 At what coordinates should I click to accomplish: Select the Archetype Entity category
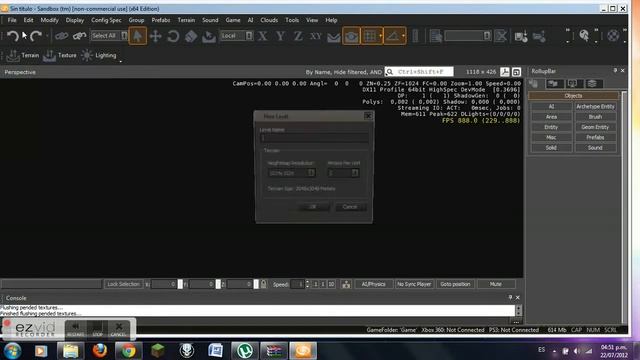[596, 107]
